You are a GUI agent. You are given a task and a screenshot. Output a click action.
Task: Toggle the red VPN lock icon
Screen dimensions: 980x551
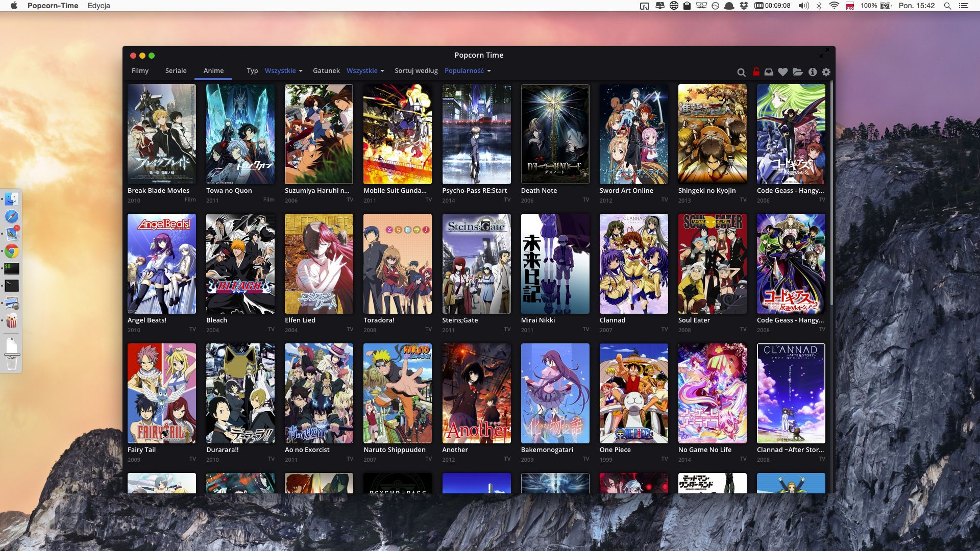click(x=756, y=72)
